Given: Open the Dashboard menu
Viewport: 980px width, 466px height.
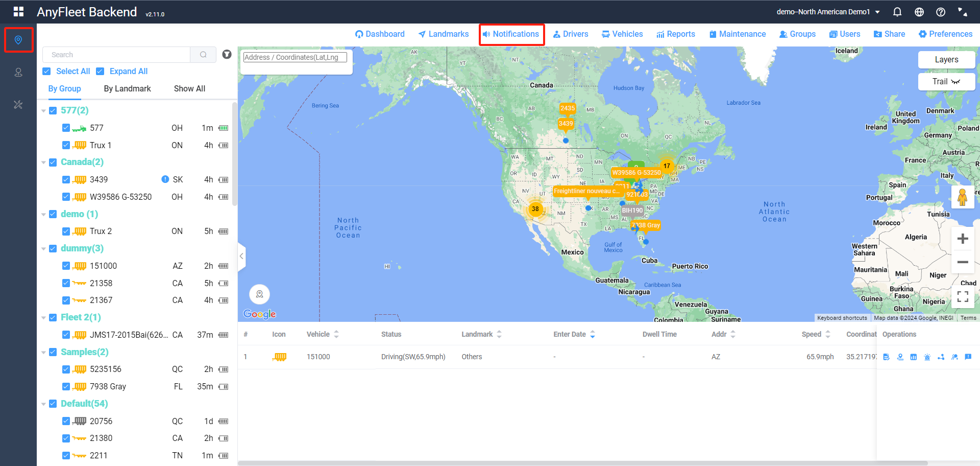Looking at the screenshot, I should 380,34.
